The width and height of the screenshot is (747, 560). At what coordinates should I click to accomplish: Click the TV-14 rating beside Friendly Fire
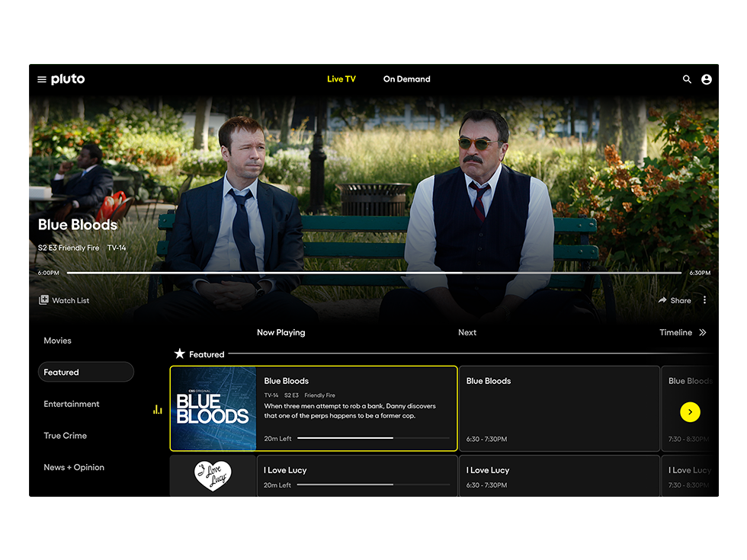(x=117, y=248)
